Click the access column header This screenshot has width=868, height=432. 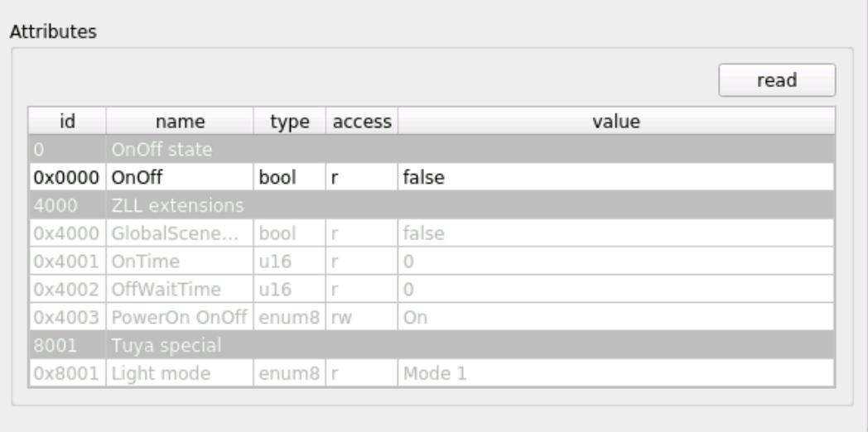pyautogui.click(x=361, y=121)
